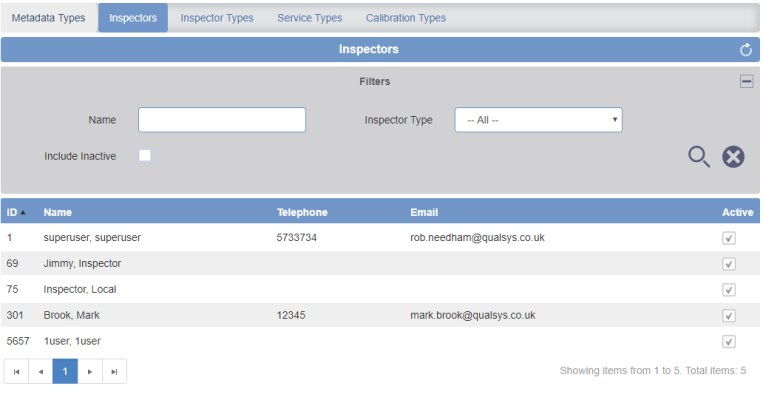Toggle Active checkbox for Brook, Mark
Image resolution: width=763 pixels, height=400 pixels.
pyautogui.click(x=728, y=316)
